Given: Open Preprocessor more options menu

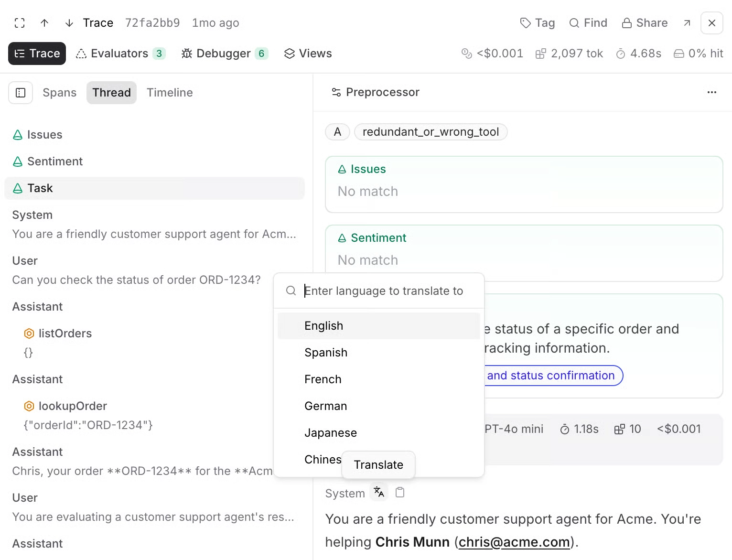Looking at the screenshot, I should pyautogui.click(x=712, y=92).
